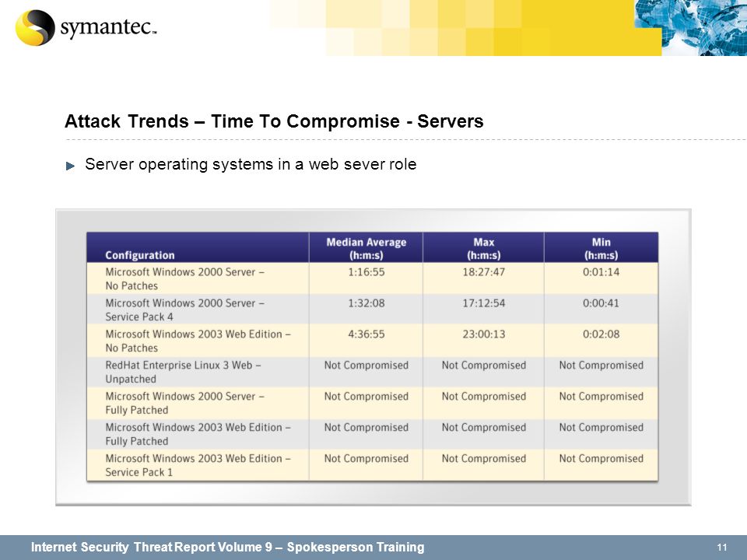The height and width of the screenshot is (560, 747).
Task: Click the 'Max (h:m:s)' column header
Action: [483, 247]
